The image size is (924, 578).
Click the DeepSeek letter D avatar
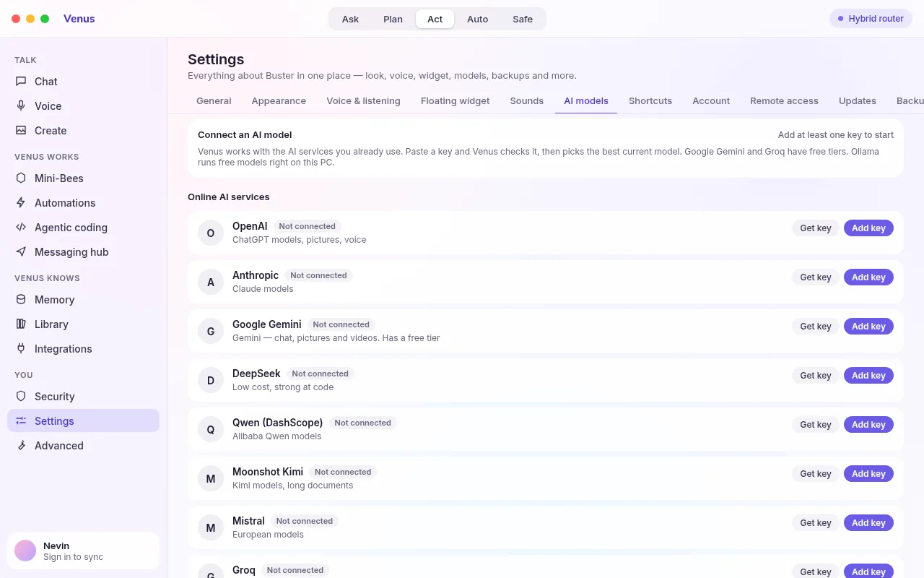click(x=211, y=380)
